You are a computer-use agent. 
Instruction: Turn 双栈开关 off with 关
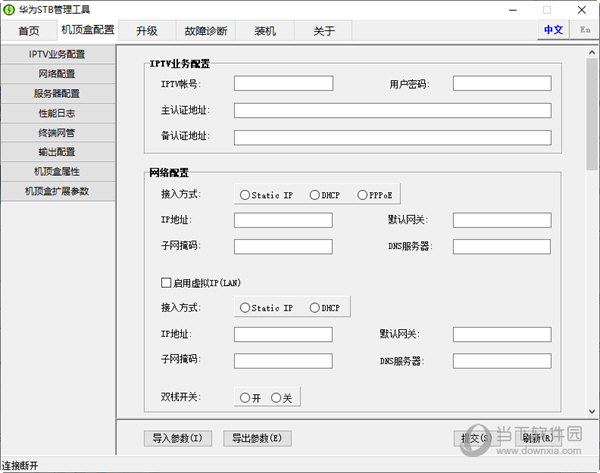click(x=281, y=398)
